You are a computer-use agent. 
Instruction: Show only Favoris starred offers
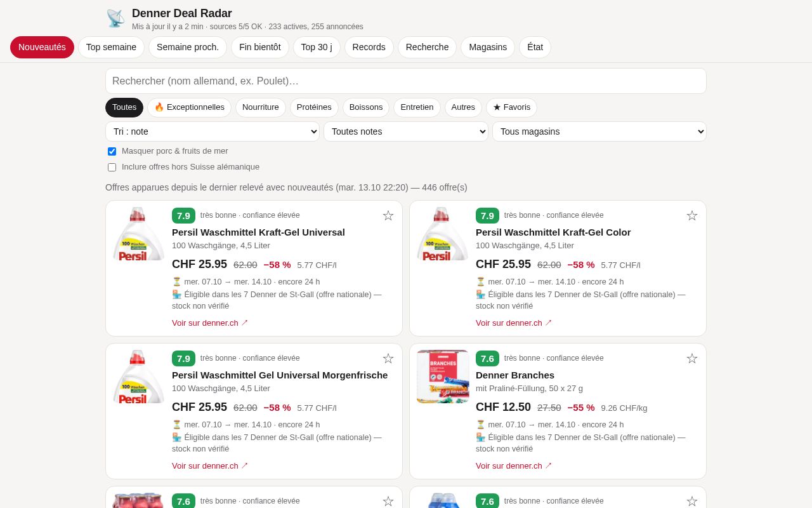pos(511,107)
